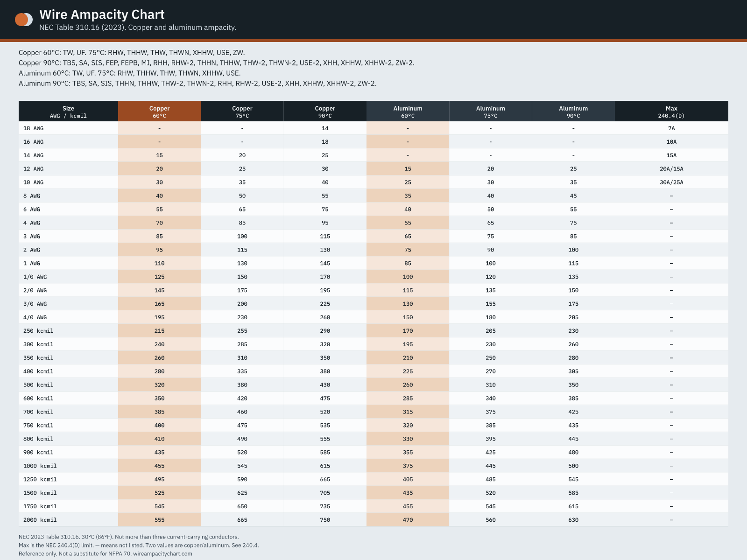Select Copper 90°C value 705 in 1500 kcmil row

point(325,494)
